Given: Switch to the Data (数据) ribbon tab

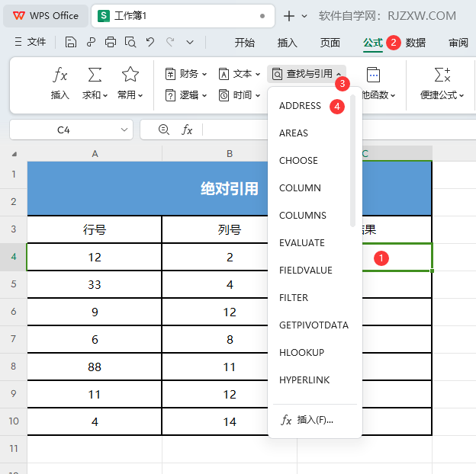Looking at the screenshot, I should pyautogui.click(x=416, y=43).
